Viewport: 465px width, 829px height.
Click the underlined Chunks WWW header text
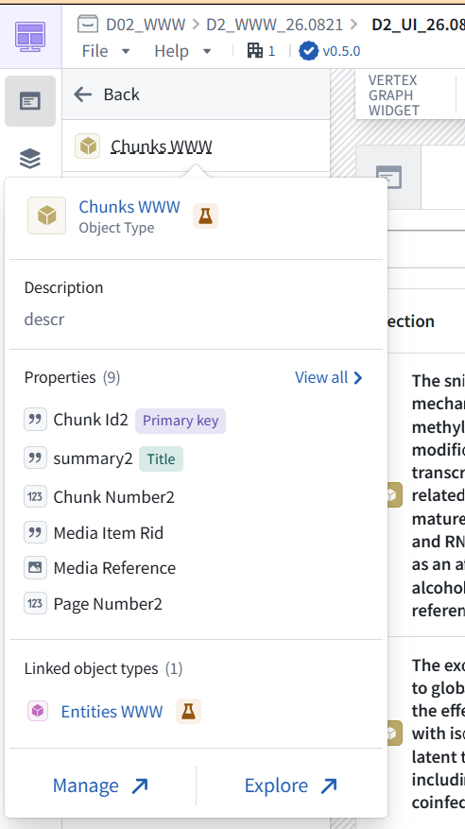[161, 146]
